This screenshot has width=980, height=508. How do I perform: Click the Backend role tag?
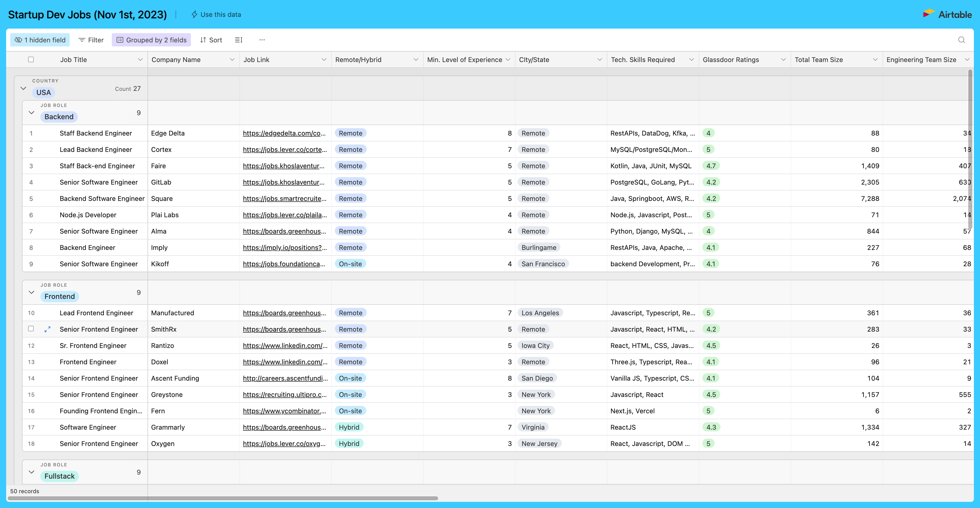click(59, 117)
